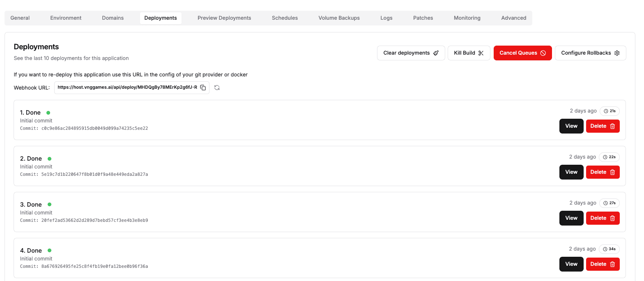Go to Preview Deployments tab

224,18
